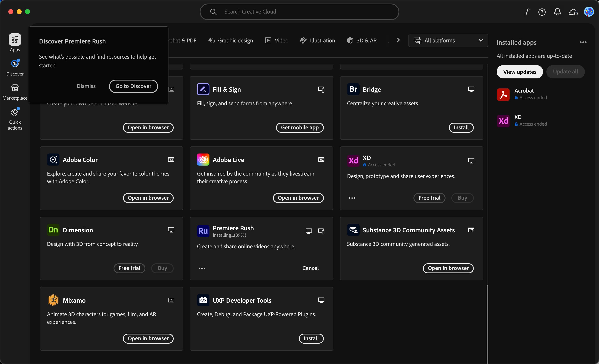Screen dimensions: 599x364
Task: Open Adobe Color in browser
Action: coord(148,198)
